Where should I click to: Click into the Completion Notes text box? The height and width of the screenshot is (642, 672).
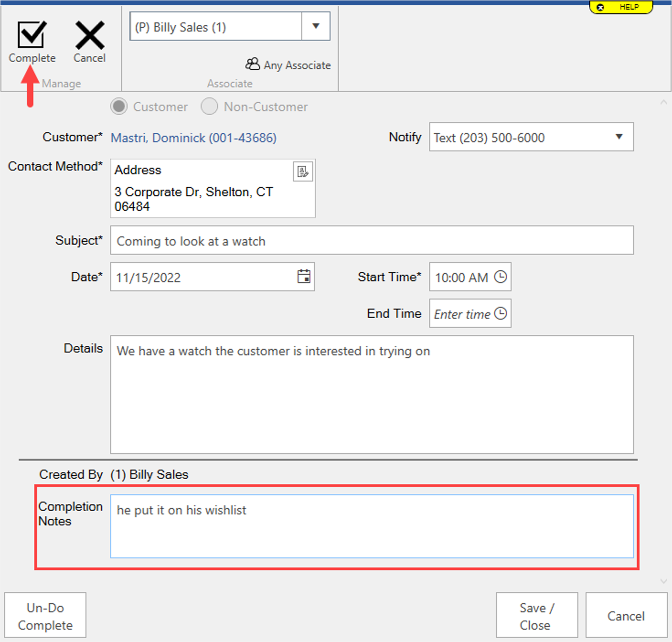pos(371,526)
